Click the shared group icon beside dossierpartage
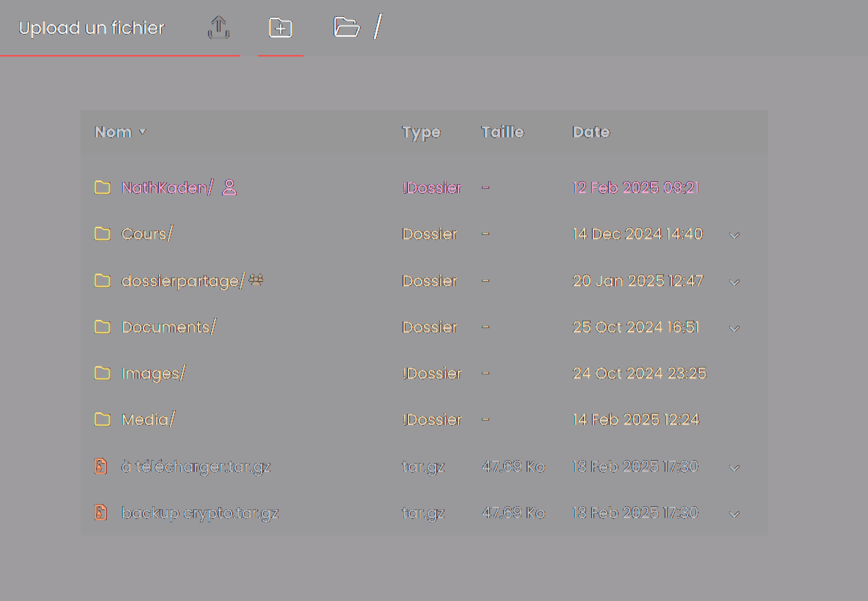 coord(256,280)
